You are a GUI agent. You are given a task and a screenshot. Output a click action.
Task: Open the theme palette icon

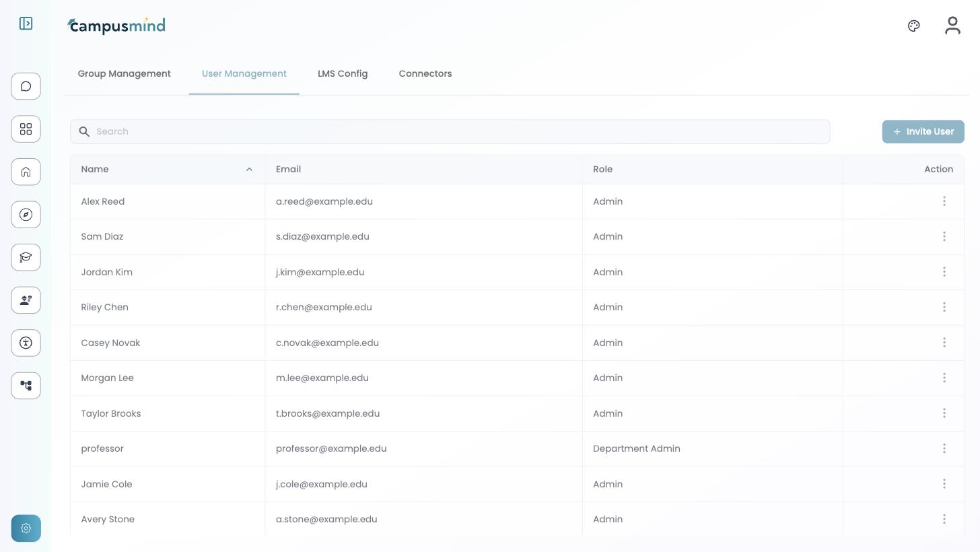[x=913, y=26]
